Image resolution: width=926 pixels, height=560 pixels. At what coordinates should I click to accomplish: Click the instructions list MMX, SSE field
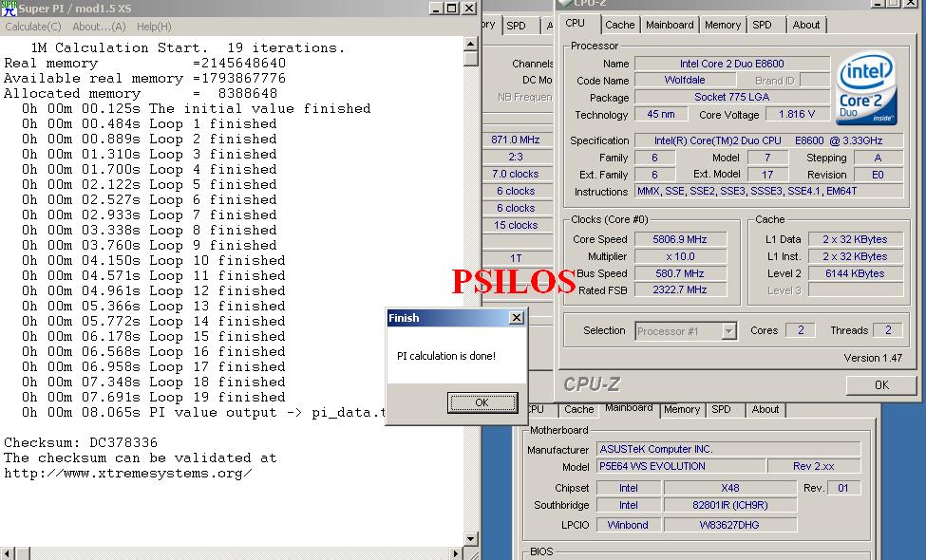(768, 191)
